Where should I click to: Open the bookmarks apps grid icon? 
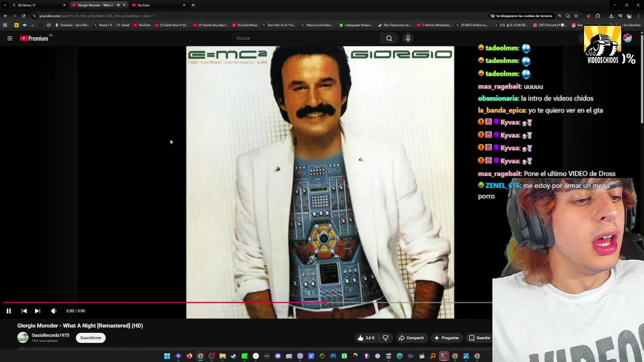coord(5,25)
